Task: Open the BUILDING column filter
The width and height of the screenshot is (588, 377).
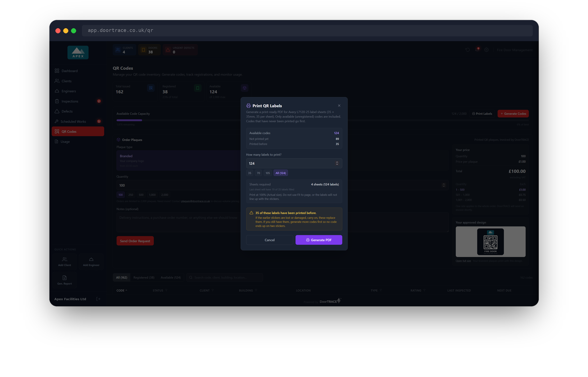Action: (256, 290)
